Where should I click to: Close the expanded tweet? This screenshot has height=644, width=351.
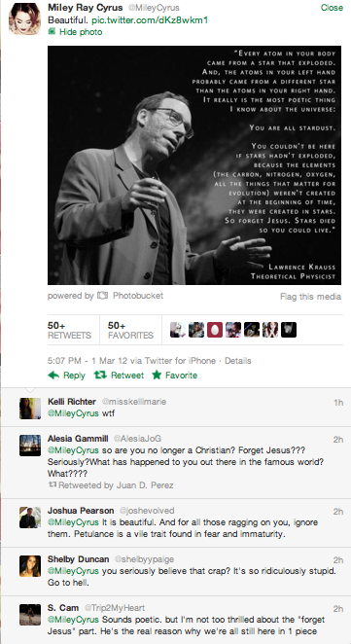pyautogui.click(x=332, y=8)
